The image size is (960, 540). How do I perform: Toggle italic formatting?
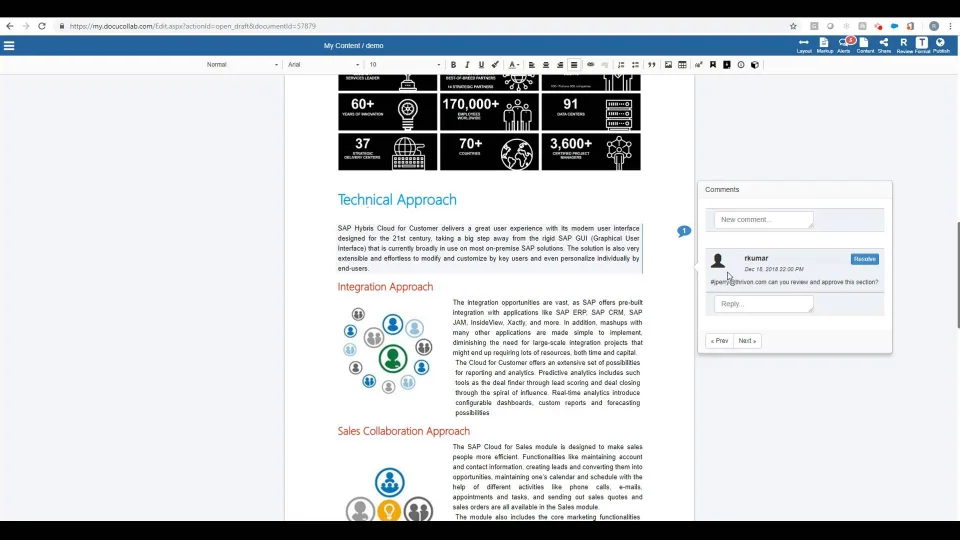467,65
